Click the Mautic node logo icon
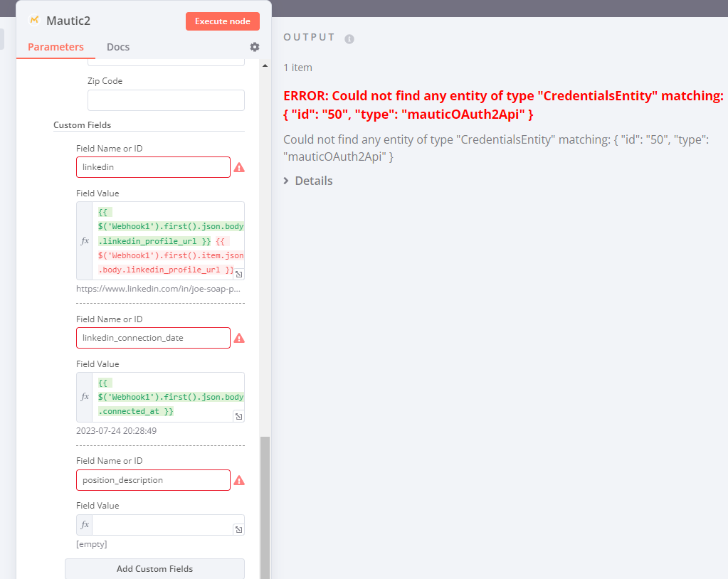The width and height of the screenshot is (728, 579). click(34, 20)
